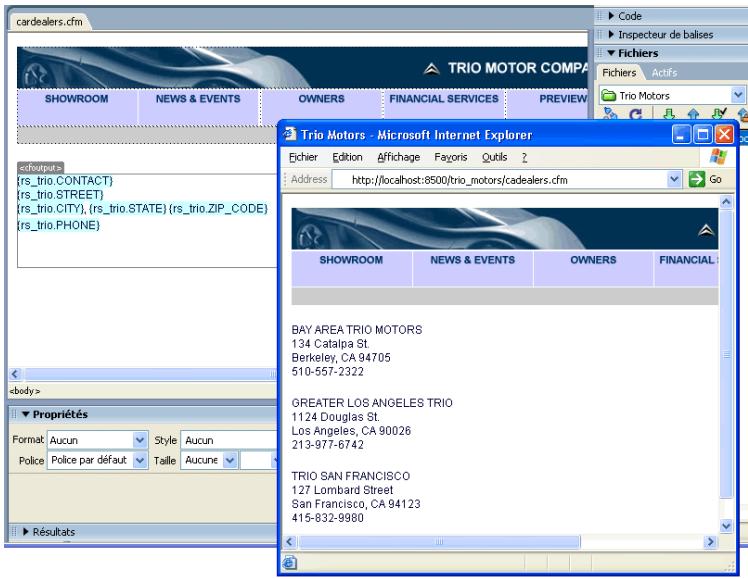This screenshot has height=579, width=748.
Task: Switch to the Fichiers tab
Action: [x=619, y=72]
